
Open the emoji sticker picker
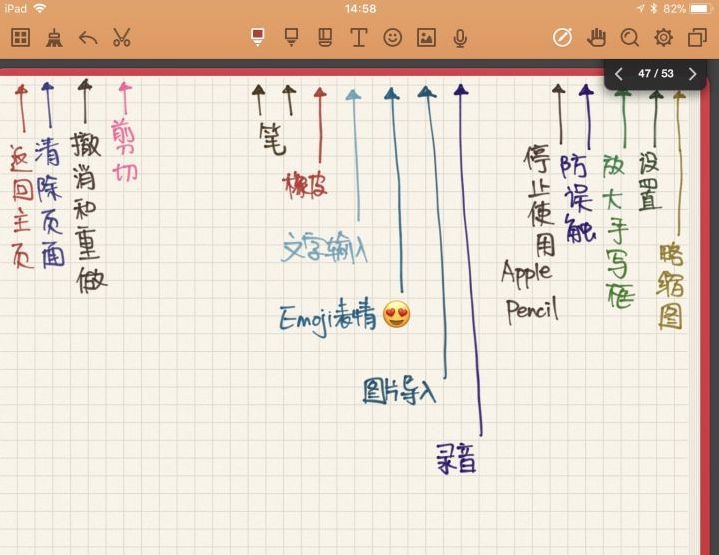(x=393, y=38)
